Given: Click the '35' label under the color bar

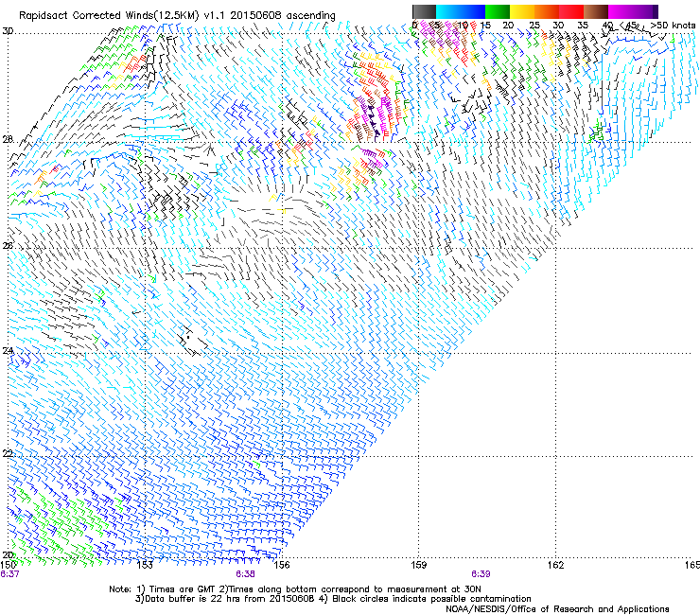Looking at the screenshot, I should [x=583, y=25].
